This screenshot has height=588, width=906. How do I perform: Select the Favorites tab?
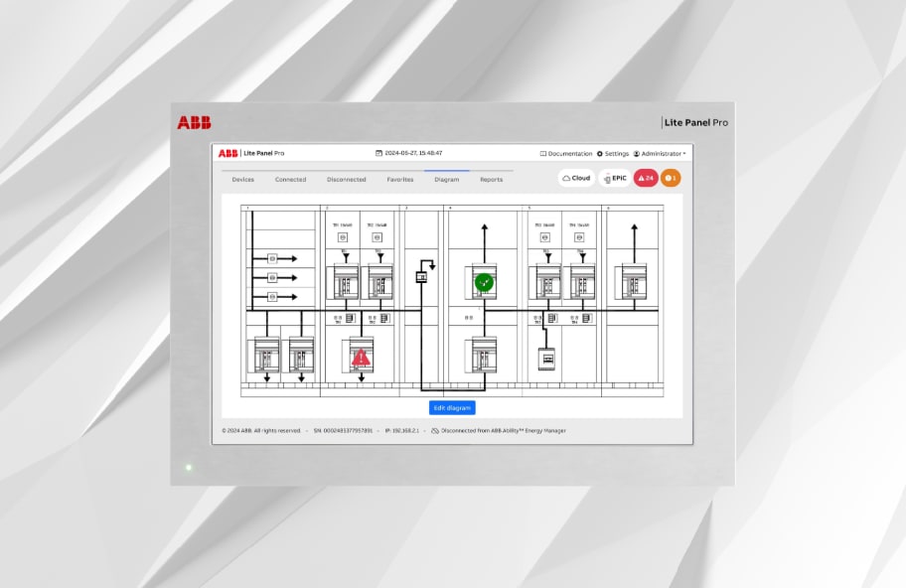pyautogui.click(x=400, y=180)
